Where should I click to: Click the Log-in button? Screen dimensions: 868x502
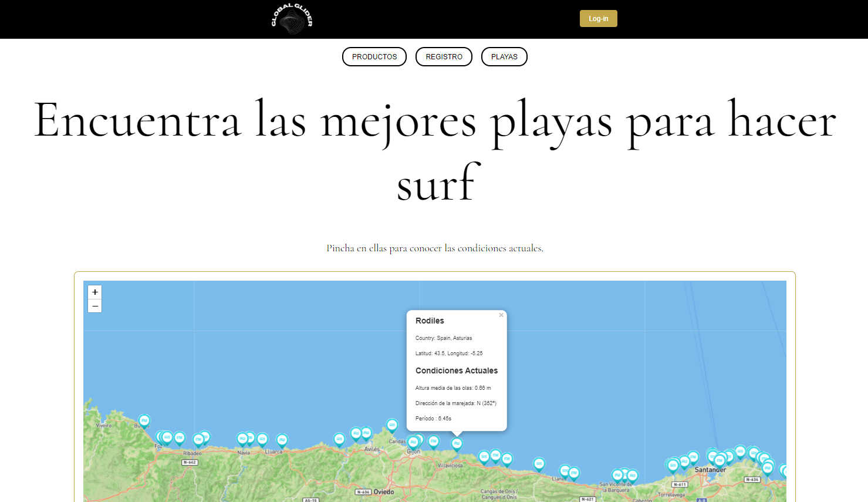pos(599,19)
